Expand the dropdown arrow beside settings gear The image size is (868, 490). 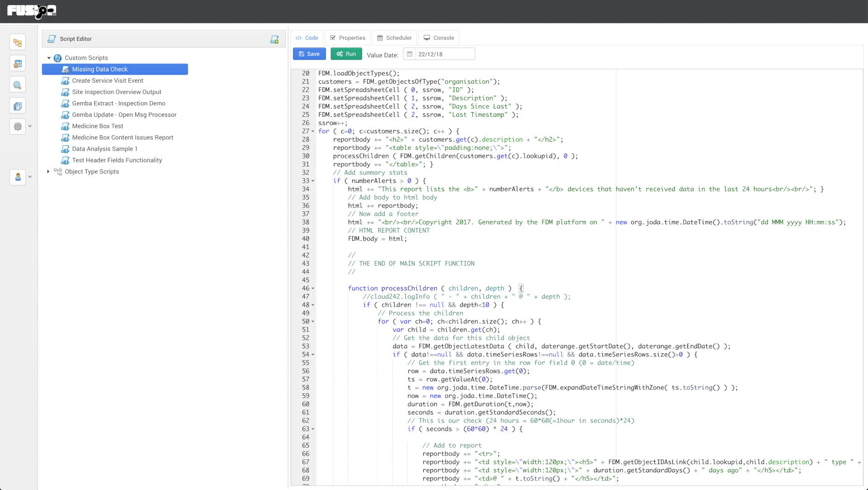(30, 126)
